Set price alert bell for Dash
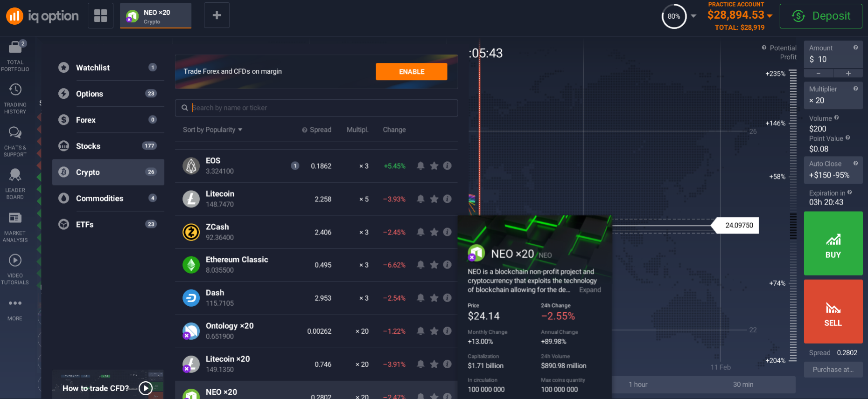868x399 pixels. click(x=420, y=297)
